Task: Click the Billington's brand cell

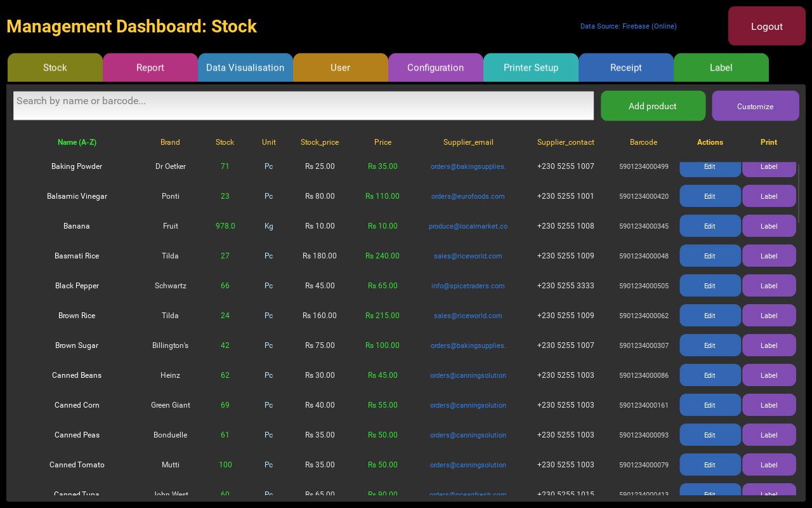Action: [x=170, y=345]
